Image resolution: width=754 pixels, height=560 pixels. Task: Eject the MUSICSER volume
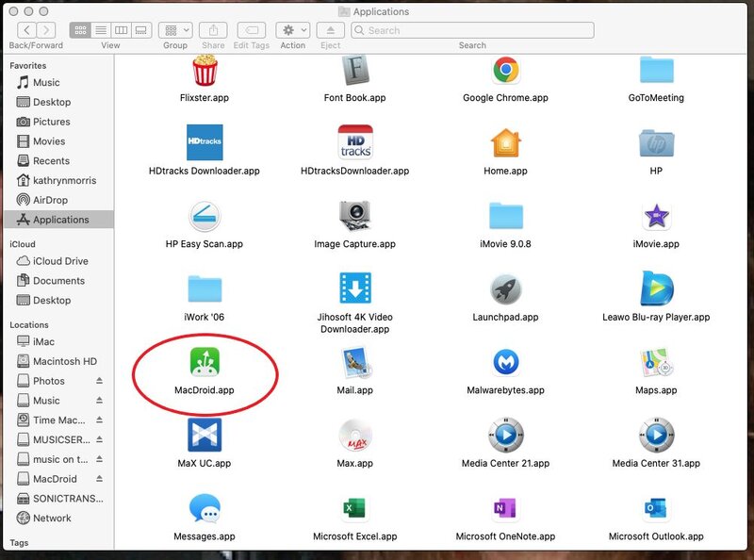pos(99,439)
